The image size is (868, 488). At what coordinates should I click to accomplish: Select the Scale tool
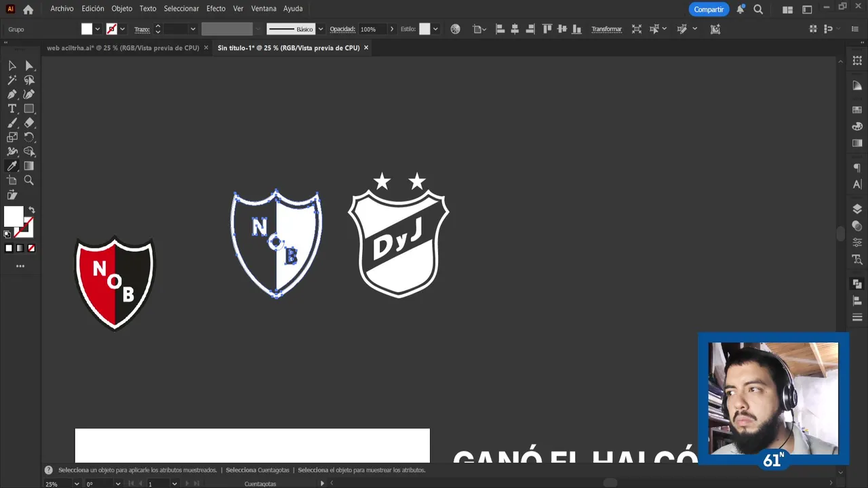12,137
